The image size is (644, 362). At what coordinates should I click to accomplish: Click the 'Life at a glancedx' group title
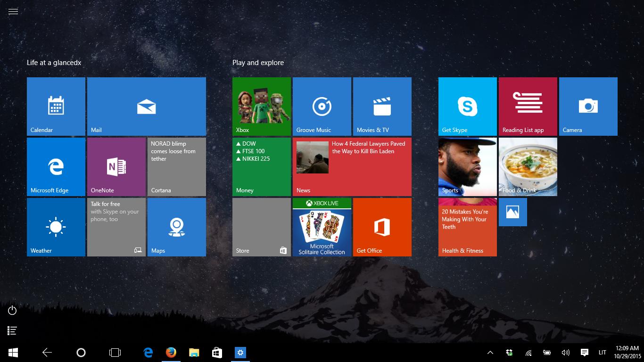point(54,63)
